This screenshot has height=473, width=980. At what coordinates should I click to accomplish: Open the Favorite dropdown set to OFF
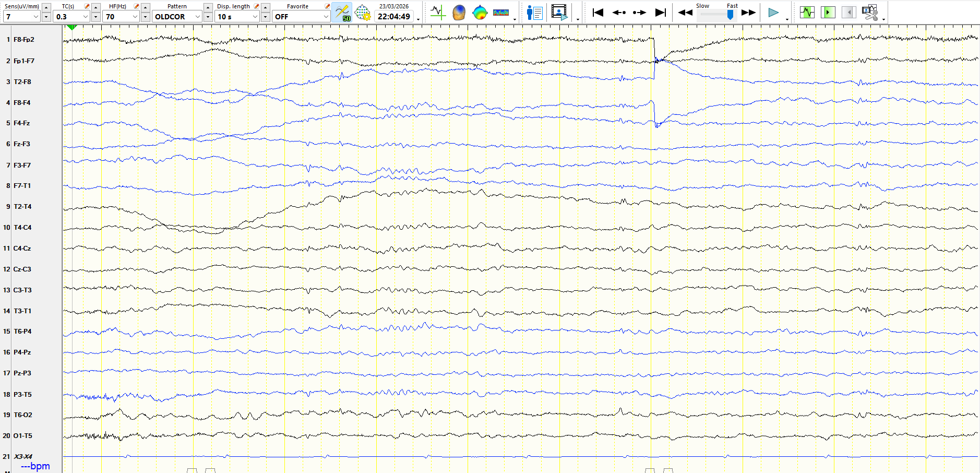pyautogui.click(x=326, y=17)
